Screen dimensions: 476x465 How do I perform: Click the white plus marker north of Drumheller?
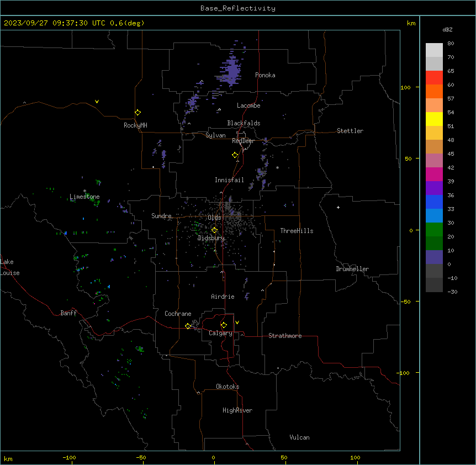pyautogui.click(x=338, y=207)
